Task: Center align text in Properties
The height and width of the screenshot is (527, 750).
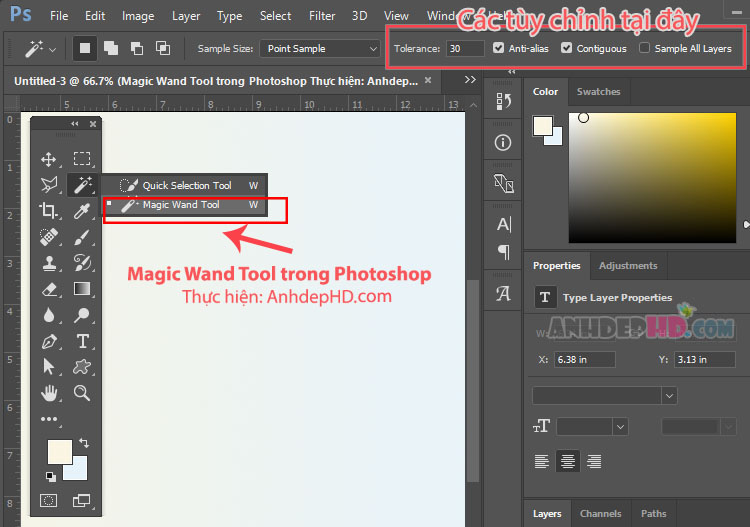Action: 568,461
